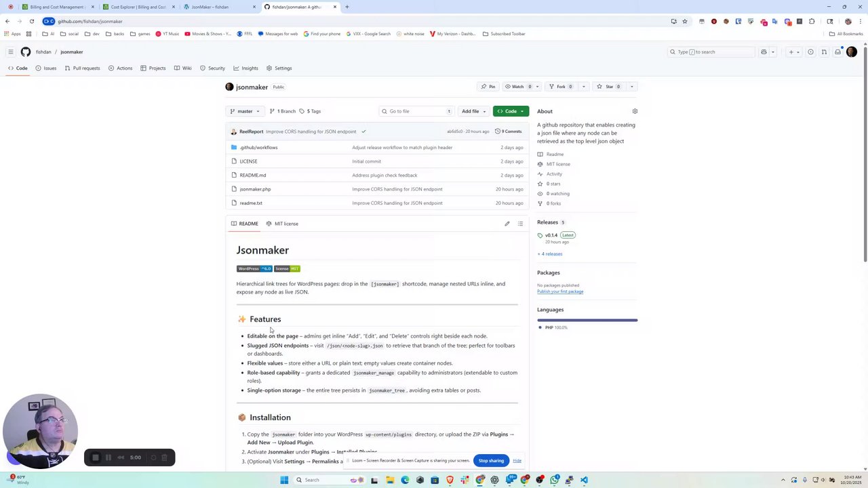Screen dimensions: 868x488
Task: Pin the jsonmaker repository
Action: click(x=488, y=87)
